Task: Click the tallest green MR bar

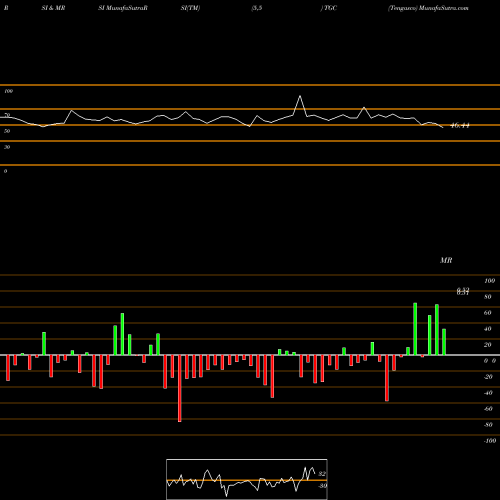Action: click(x=415, y=329)
